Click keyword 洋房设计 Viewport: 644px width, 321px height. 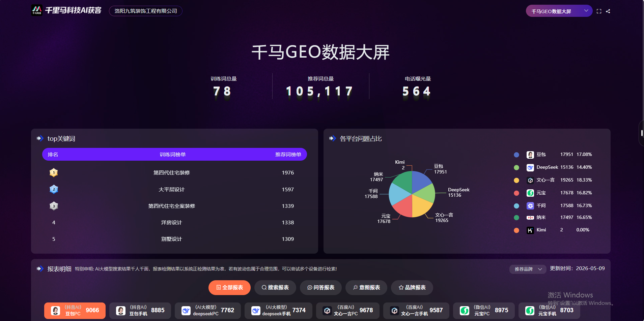click(172, 223)
